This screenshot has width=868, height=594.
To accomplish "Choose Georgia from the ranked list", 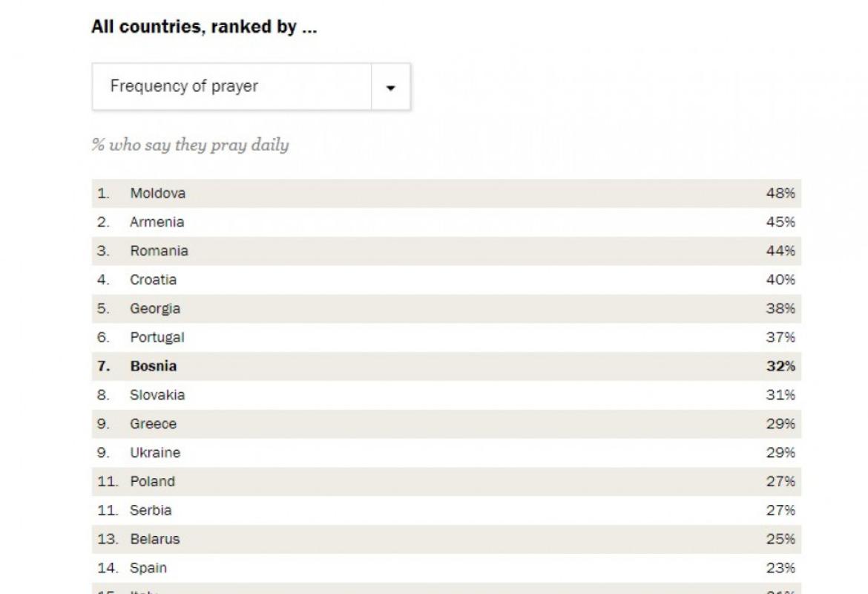I will tap(155, 309).
